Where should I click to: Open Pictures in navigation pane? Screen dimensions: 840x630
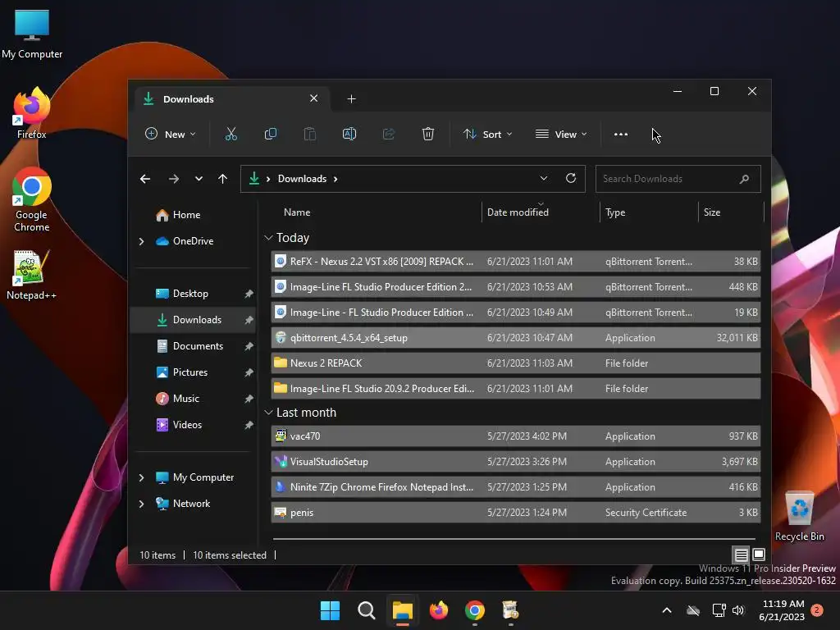[182, 372]
